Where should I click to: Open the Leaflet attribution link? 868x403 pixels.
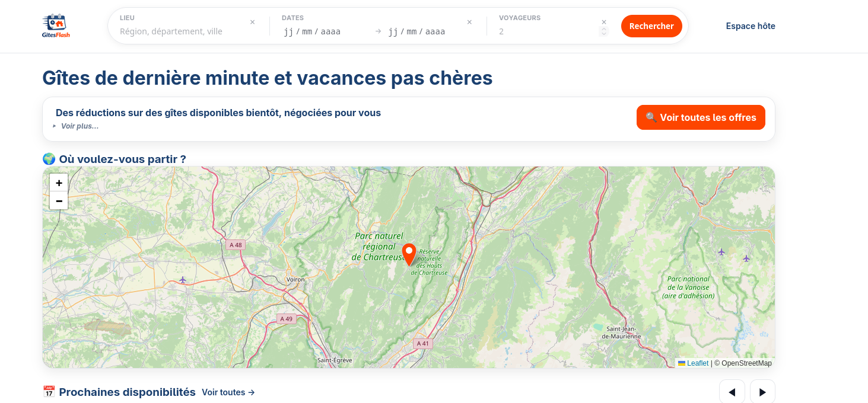click(x=697, y=363)
